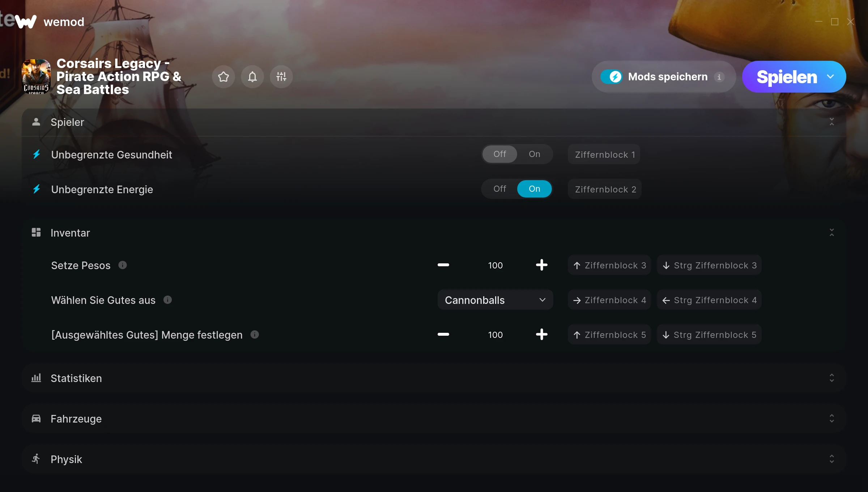
Task: Toggle the Mods speichern switch
Action: [x=612, y=77]
